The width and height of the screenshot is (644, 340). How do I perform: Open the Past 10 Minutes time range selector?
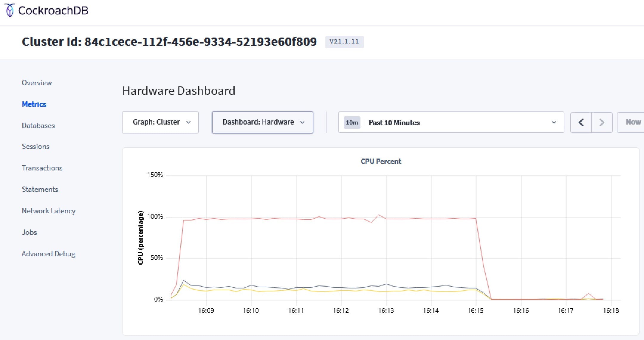coord(451,122)
